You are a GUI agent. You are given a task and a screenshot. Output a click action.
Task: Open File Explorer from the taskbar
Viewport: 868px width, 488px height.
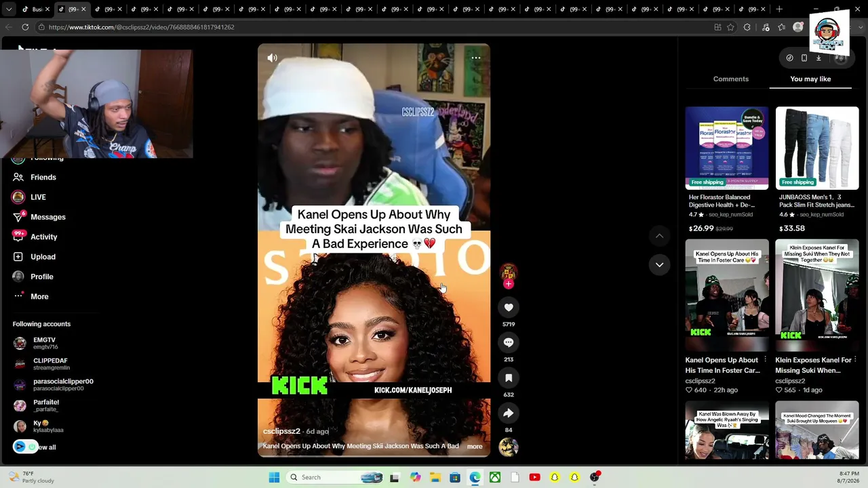click(x=435, y=477)
